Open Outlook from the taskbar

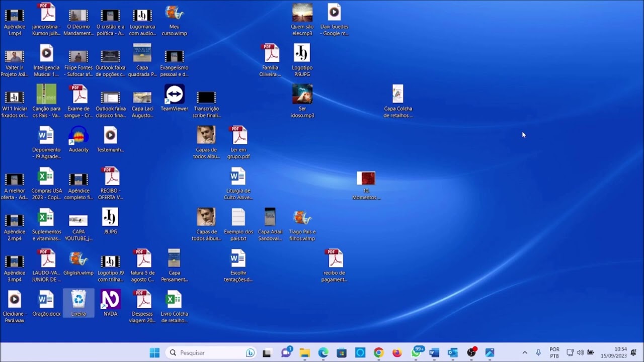coord(453,352)
